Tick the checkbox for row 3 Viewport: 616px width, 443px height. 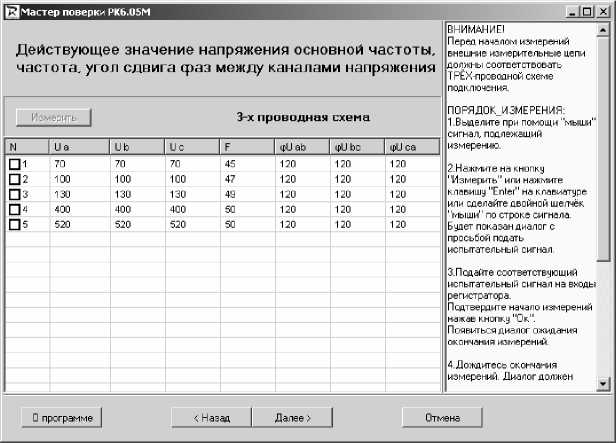click(x=15, y=194)
